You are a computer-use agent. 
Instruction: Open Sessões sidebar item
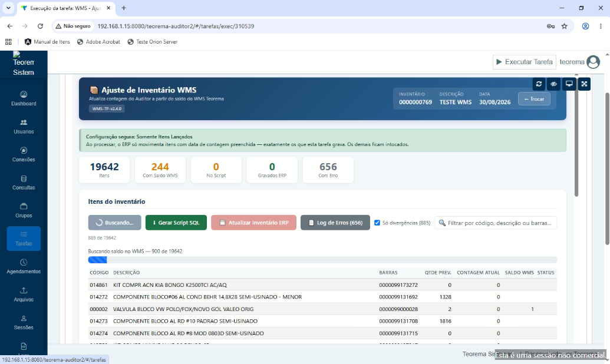click(x=24, y=322)
